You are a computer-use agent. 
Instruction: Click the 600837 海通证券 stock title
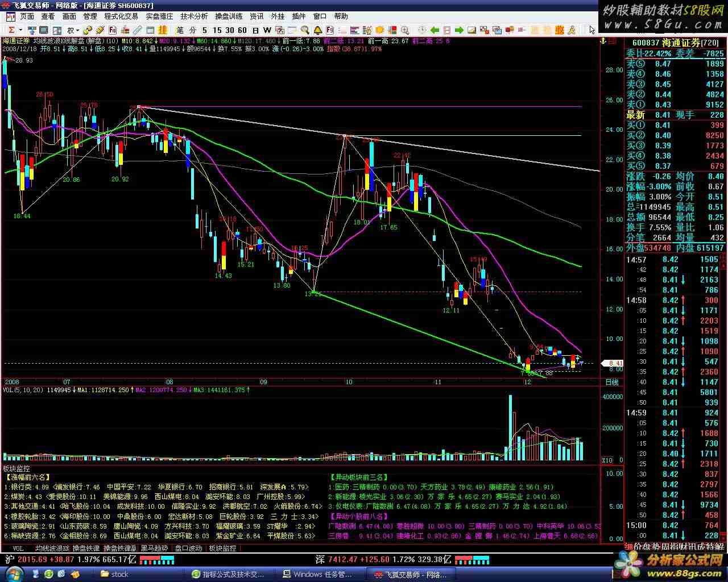coord(675,43)
